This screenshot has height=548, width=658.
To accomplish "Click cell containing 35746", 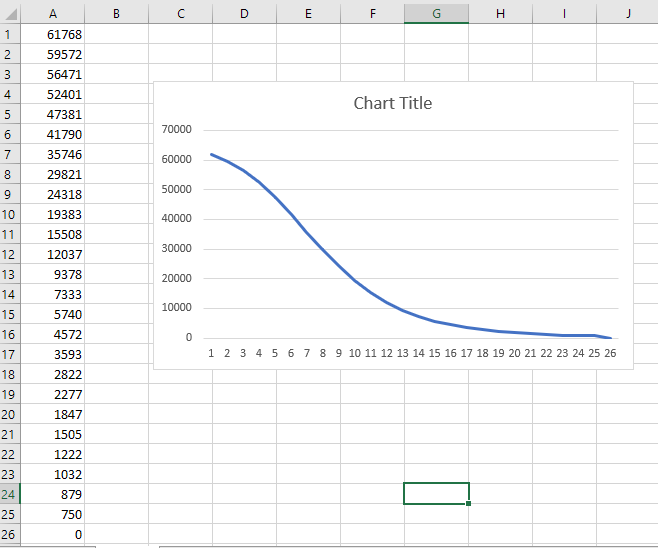I will point(52,154).
